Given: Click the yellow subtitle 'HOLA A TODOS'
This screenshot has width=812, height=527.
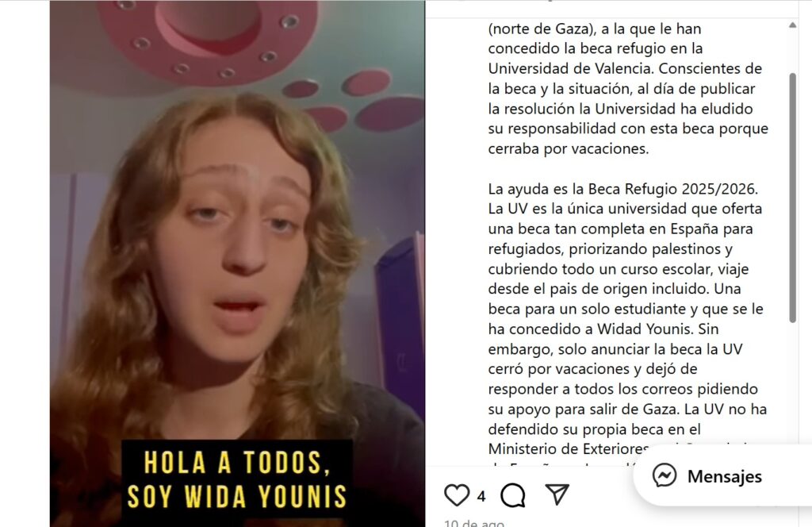Looking at the screenshot, I should (237, 462).
